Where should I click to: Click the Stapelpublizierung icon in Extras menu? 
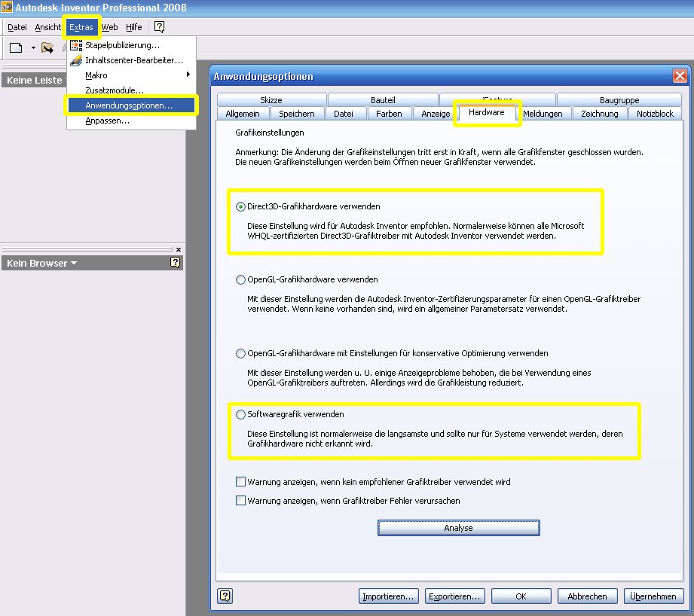point(76,45)
